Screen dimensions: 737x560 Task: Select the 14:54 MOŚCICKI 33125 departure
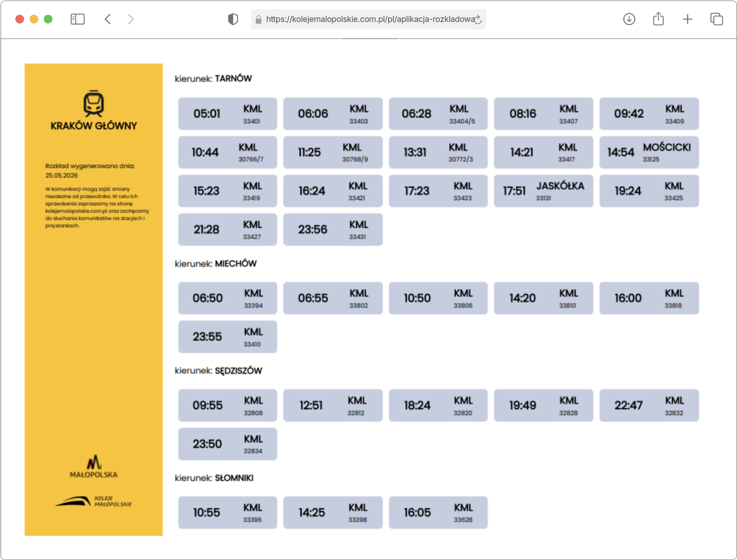pos(649,152)
